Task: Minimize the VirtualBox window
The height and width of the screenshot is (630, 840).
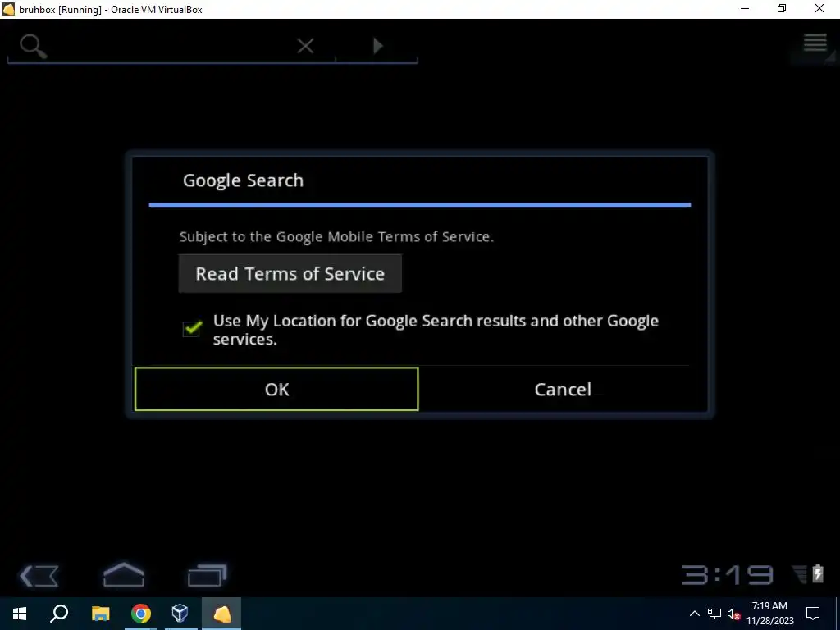Action: pos(745,9)
